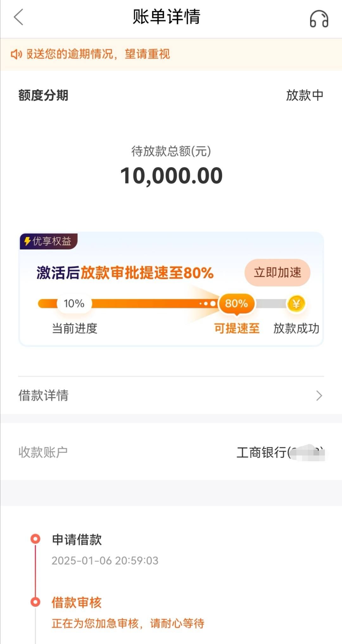
Task: Tap the 工商银行 receiving account
Action: point(281,452)
